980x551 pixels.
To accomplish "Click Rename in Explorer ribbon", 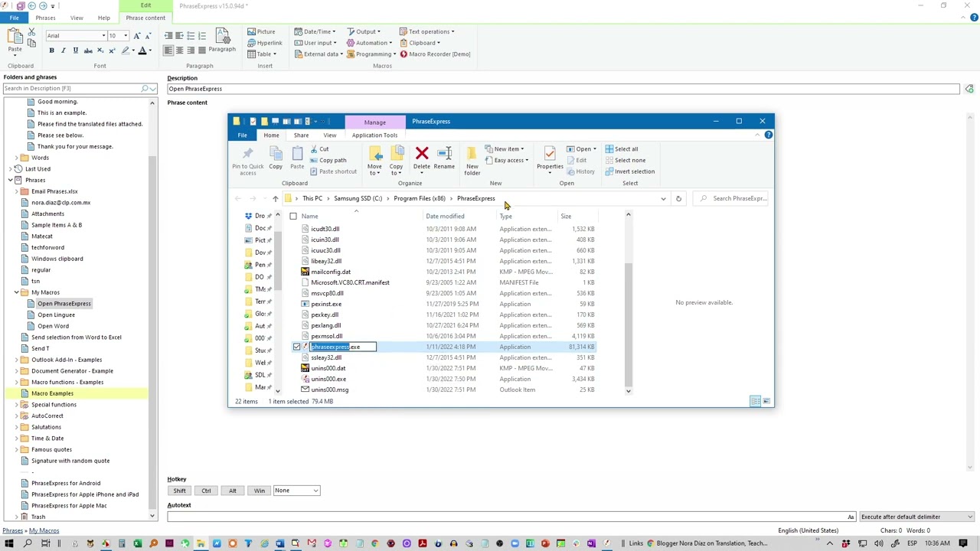I will click(444, 159).
